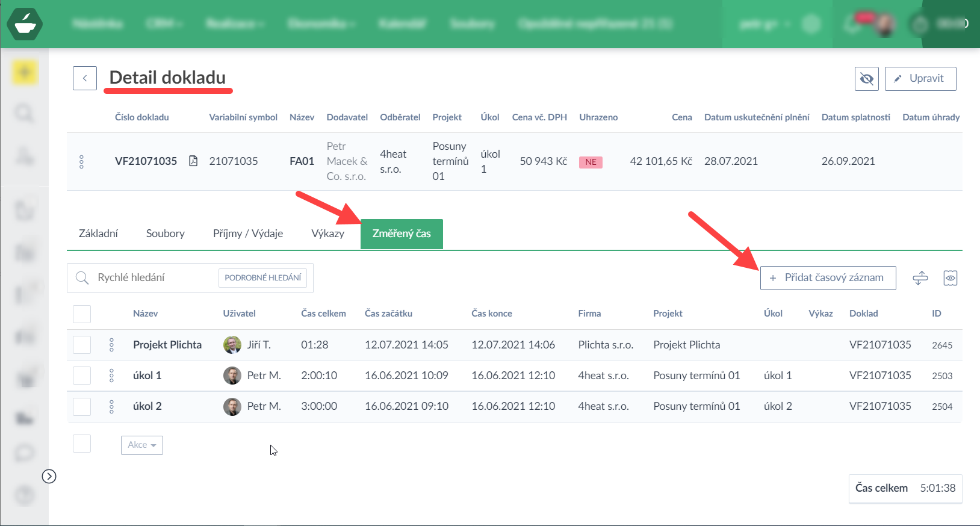Tick the select-all checkbox in table header

(82, 314)
